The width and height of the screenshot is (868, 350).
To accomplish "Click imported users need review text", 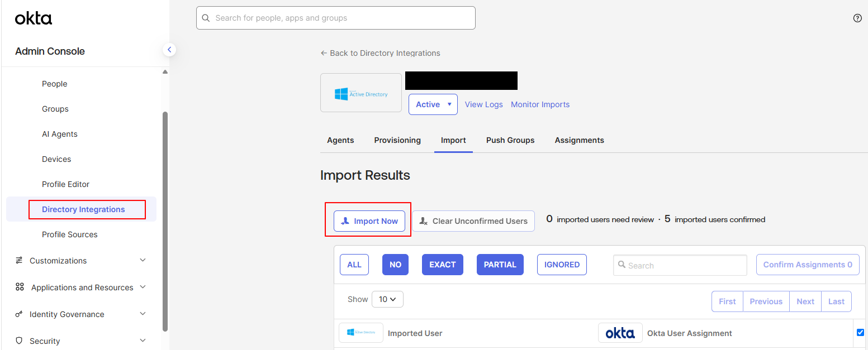I will 600,219.
